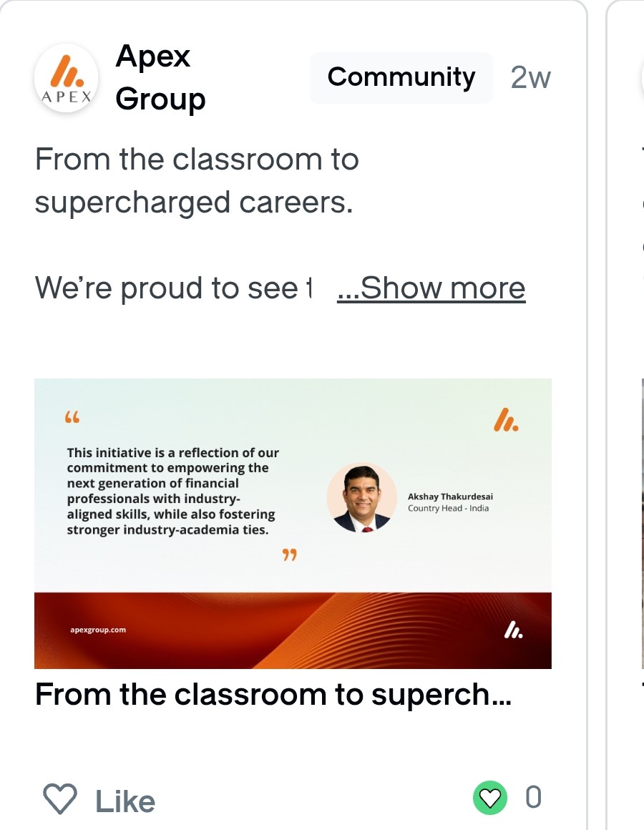Open the Community tag filter
Image resolution: width=644 pixels, height=830 pixels.
tap(401, 77)
